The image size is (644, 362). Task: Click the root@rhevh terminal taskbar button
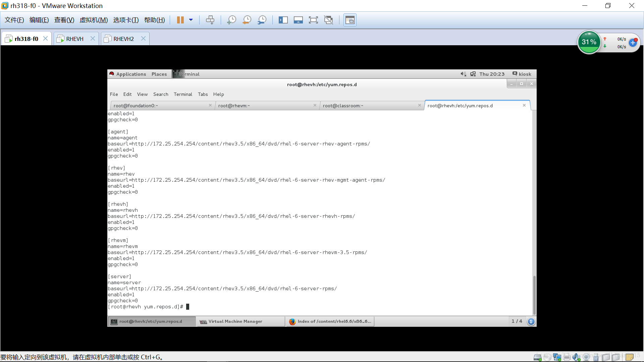[152, 321]
